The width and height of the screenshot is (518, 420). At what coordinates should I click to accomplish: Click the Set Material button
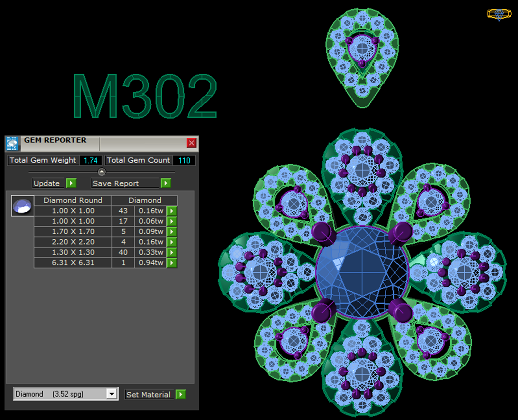click(149, 395)
